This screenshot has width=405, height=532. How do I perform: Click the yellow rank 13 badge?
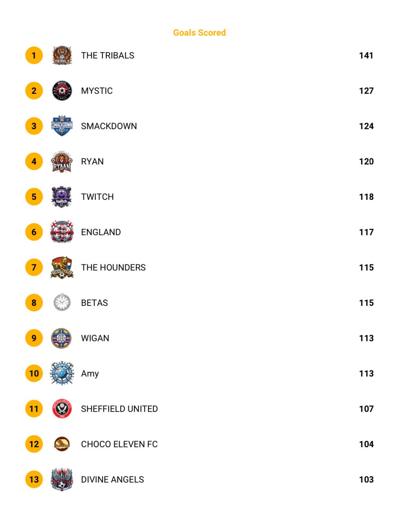coord(34,480)
